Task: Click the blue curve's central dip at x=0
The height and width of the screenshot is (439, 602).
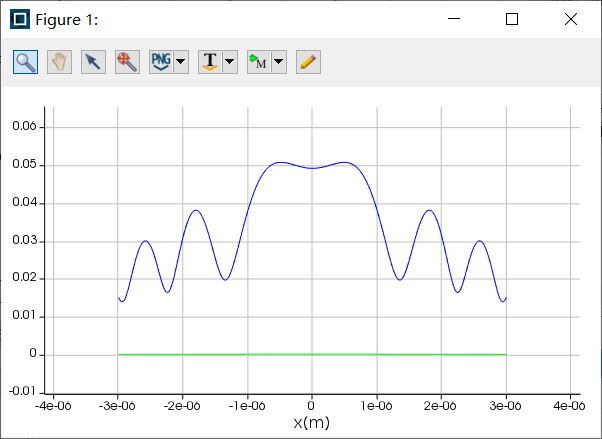Action: (x=312, y=168)
